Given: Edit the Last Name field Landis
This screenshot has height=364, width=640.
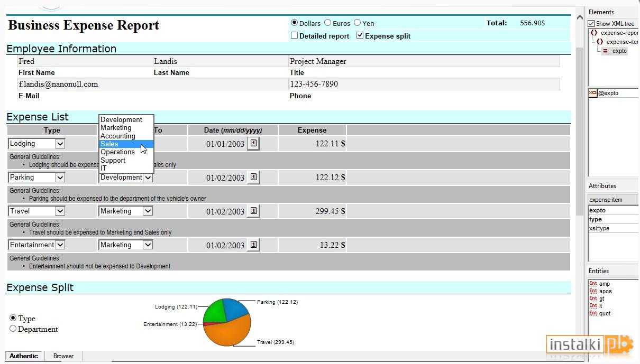Looking at the screenshot, I should [221, 61].
